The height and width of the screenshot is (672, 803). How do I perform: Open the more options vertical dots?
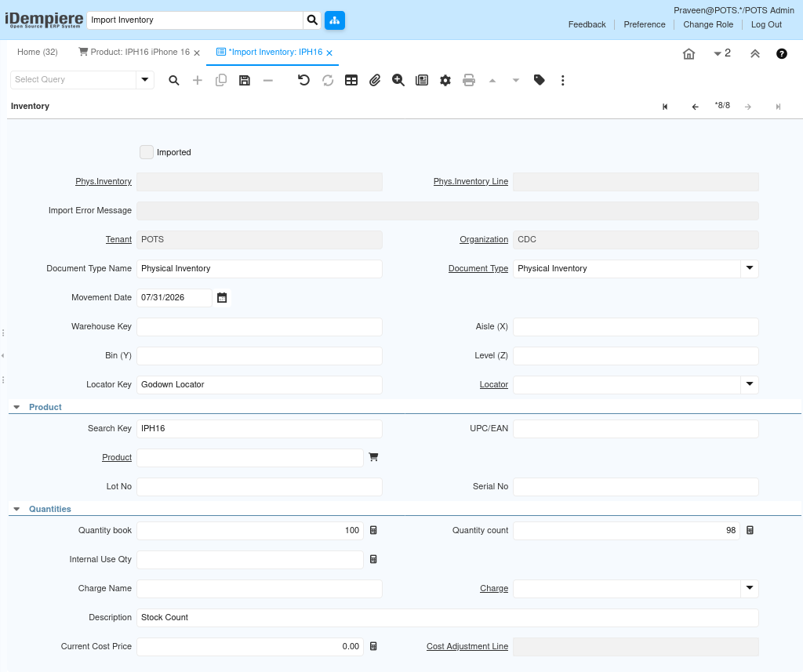[563, 80]
